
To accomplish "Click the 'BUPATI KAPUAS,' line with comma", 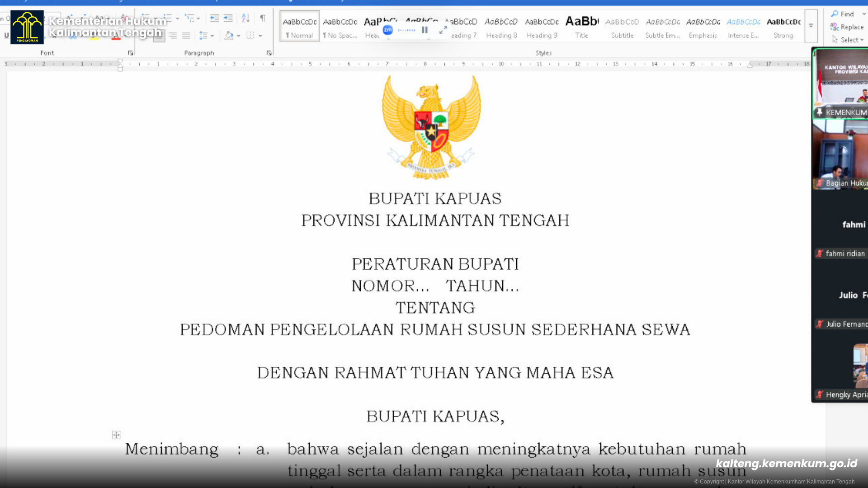I will [x=435, y=417].
